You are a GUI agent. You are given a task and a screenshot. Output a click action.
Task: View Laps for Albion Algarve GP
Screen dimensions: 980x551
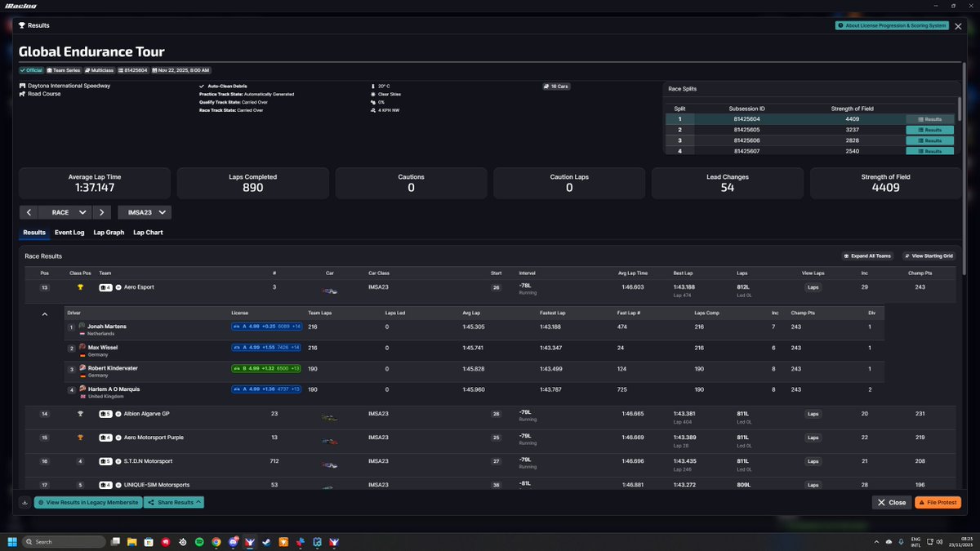click(813, 414)
